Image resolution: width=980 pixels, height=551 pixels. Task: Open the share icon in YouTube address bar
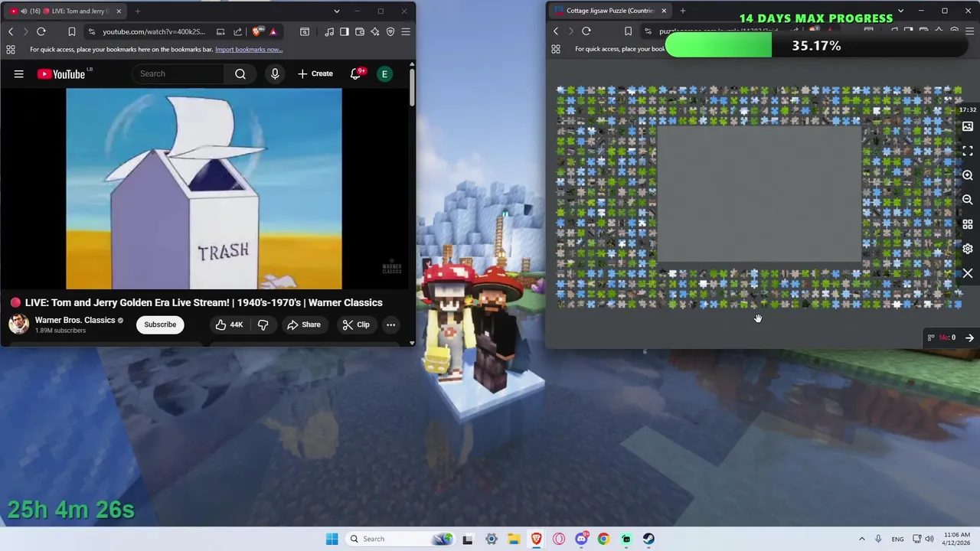237,31
